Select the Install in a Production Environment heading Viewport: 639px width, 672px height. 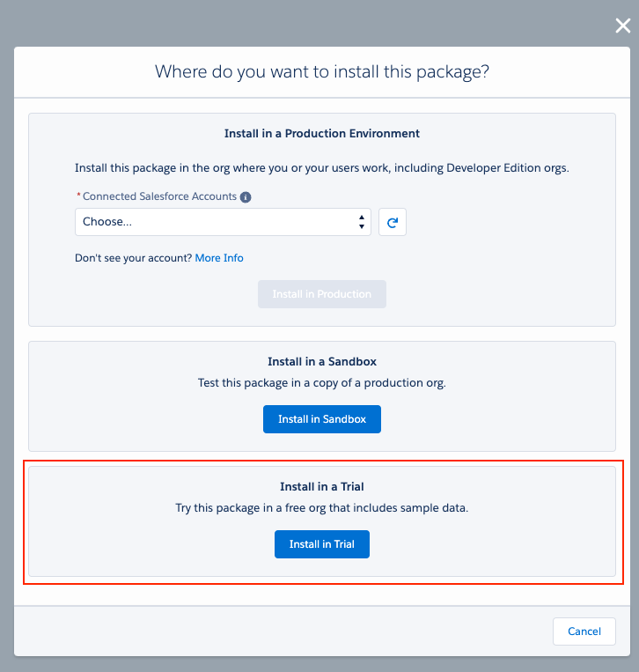pos(321,134)
